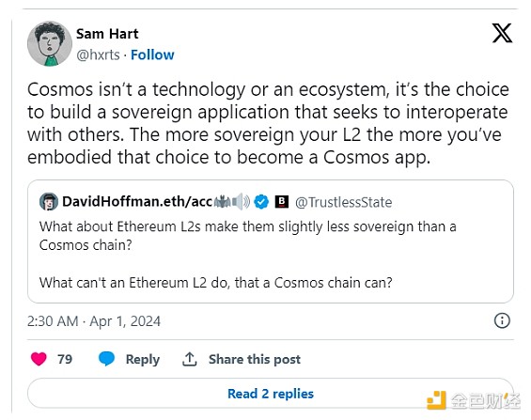Image resolution: width=531 pixels, height=420 pixels.
Task: Open the DavidHoffman.eth/acc name link
Action: 137,202
